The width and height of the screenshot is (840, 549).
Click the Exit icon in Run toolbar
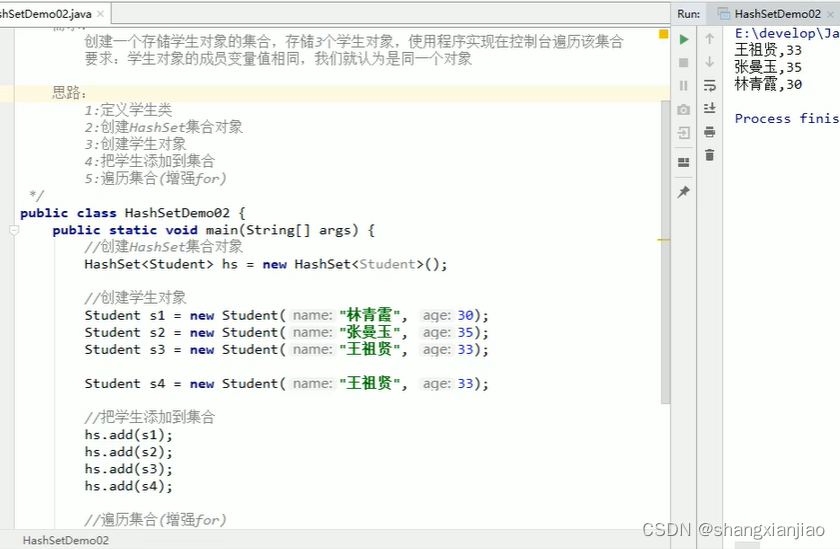[684, 133]
